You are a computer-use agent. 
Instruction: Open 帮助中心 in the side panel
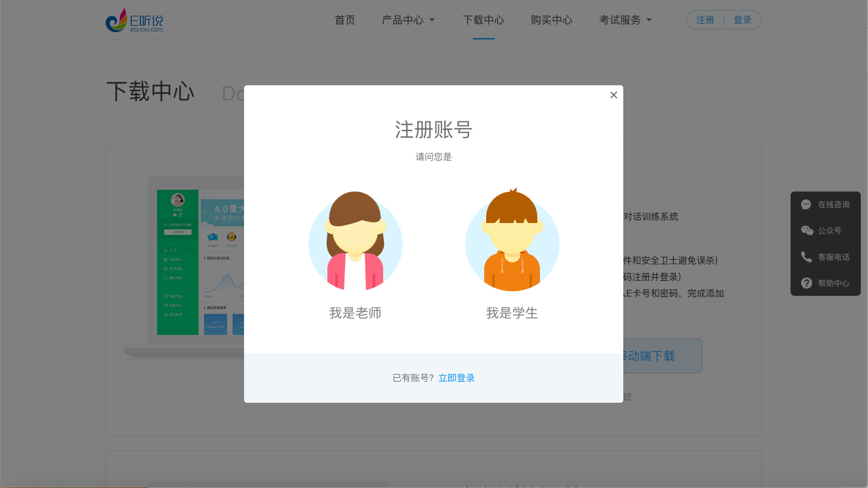[825, 283]
